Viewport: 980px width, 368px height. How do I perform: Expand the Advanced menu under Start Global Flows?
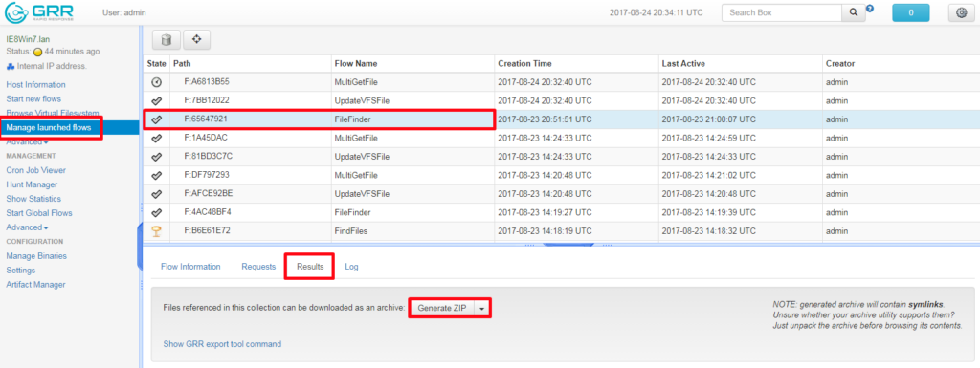click(x=27, y=227)
